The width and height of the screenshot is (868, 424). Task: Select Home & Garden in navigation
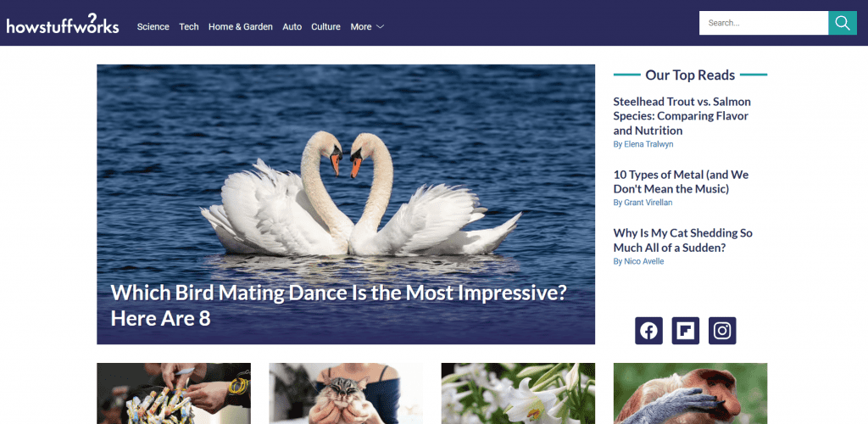(241, 27)
